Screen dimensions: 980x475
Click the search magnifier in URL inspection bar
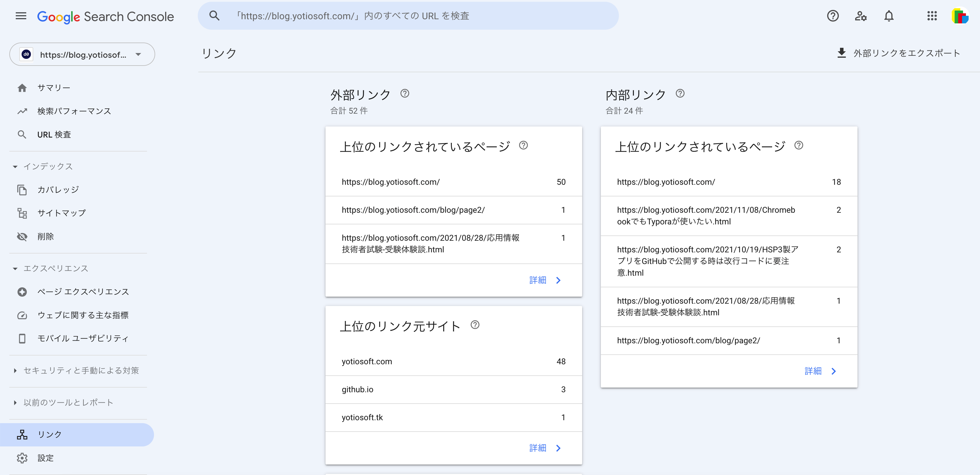(215, 16)
